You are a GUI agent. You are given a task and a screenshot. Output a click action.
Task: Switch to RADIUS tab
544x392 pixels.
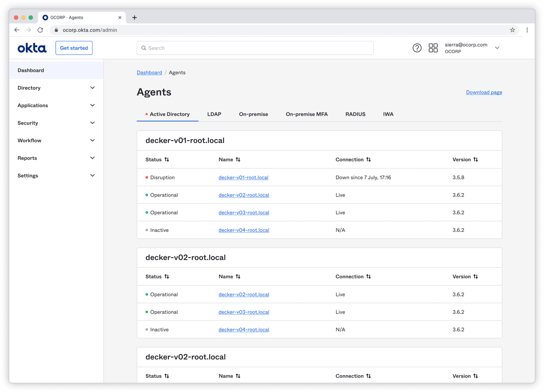pyautogui.click(x=355, y=114)
